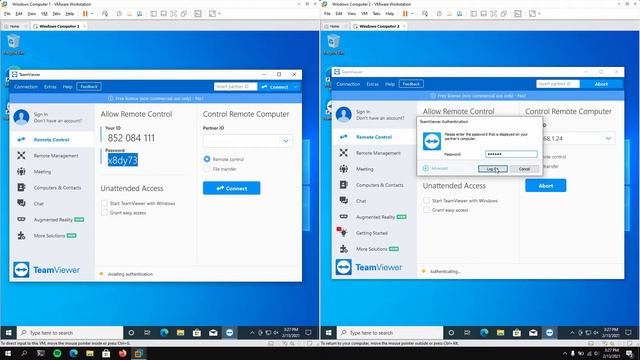This screenshot has height=360, width=640.
Task: Check Grant easy access in right window
Action: [427, 210]
